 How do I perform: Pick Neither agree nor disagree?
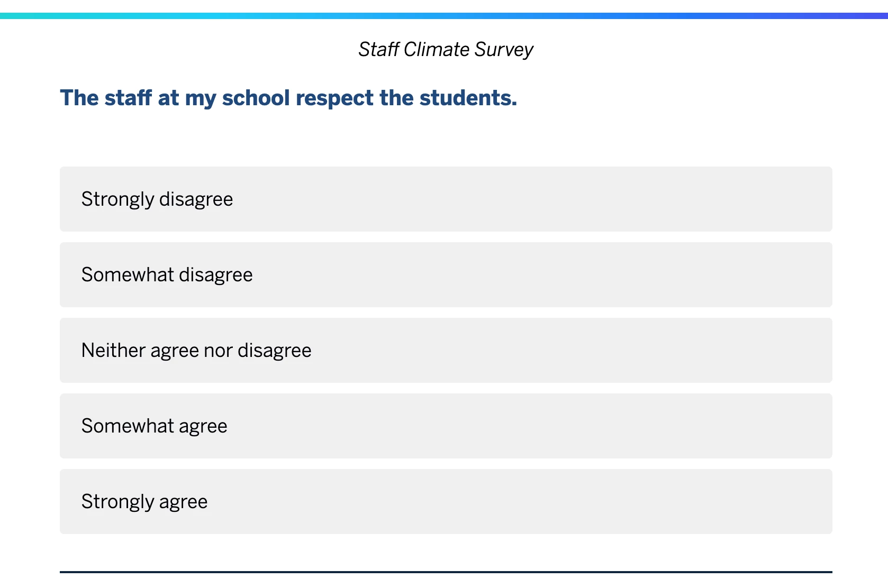(x=446, y=350)
